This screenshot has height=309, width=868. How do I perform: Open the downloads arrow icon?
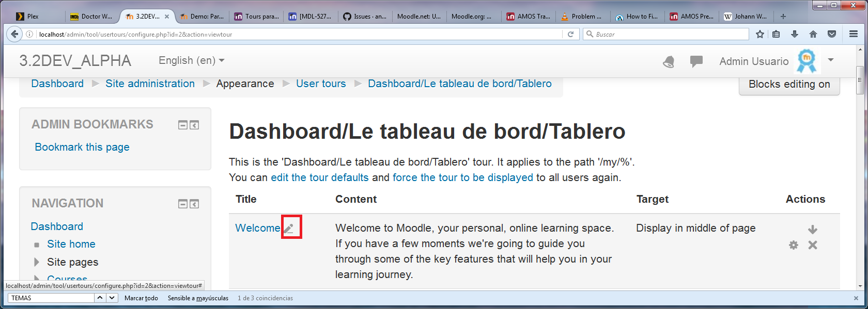(x=795, y=34)
